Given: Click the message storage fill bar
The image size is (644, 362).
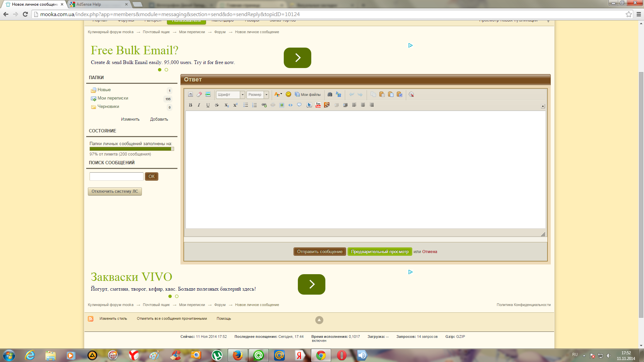Looking at the screenshot, I should point(131,149).
